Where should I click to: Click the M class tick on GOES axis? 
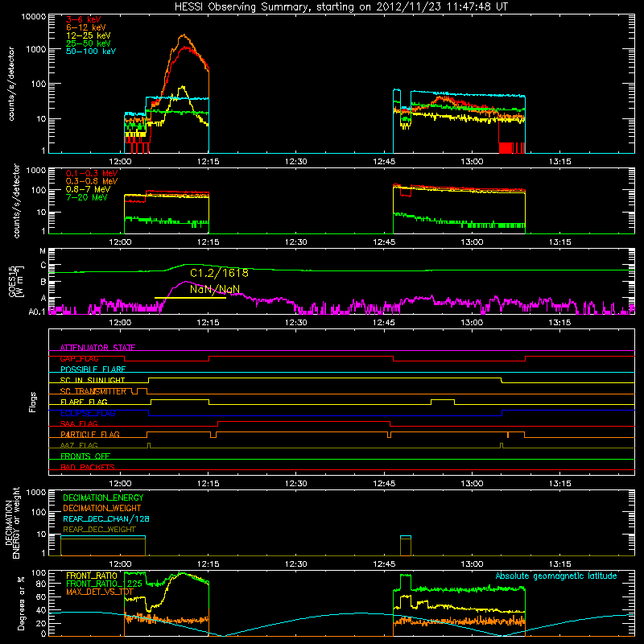(43, 251)
